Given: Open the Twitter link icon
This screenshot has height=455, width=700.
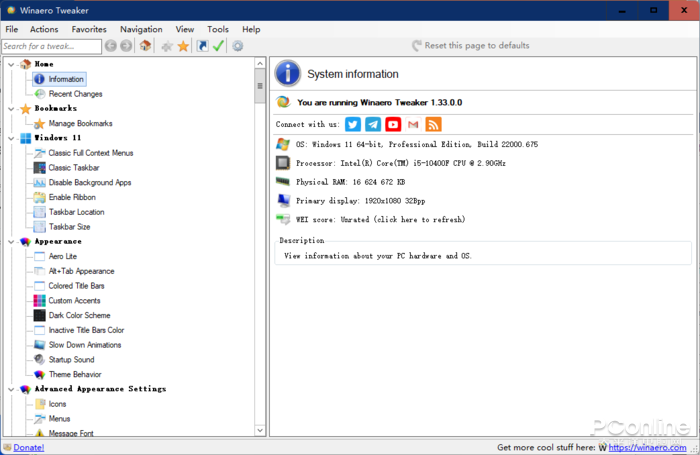Looking at the screenshot, I should pyautogui.click(x=353, y=124).
